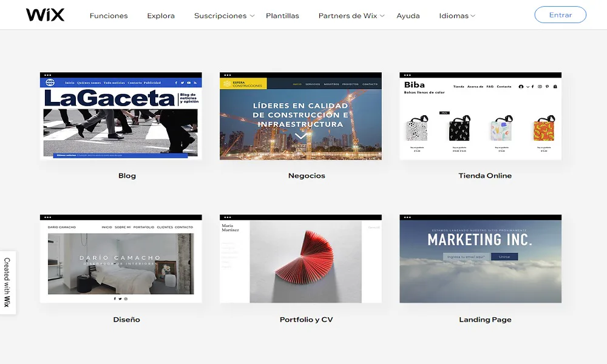Open the account icon on the Biba store
The width and height of the screenshot is (607, 364).
click(x=521, y=87)
